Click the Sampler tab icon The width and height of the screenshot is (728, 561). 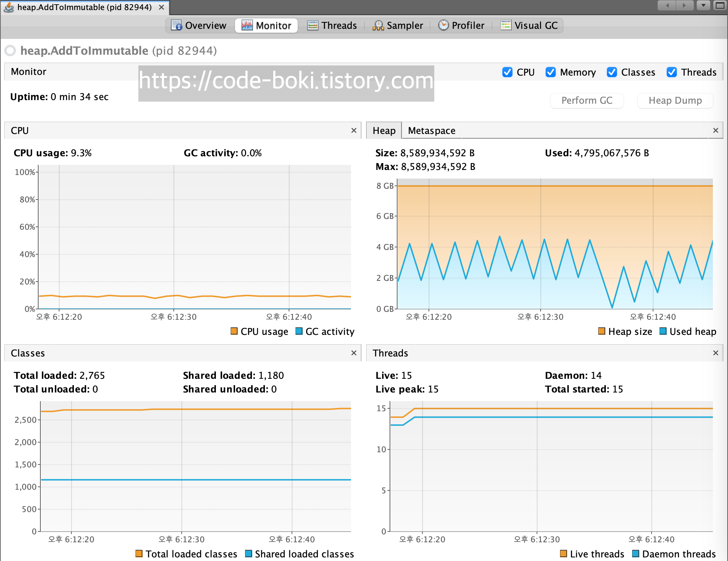point(378,25)
